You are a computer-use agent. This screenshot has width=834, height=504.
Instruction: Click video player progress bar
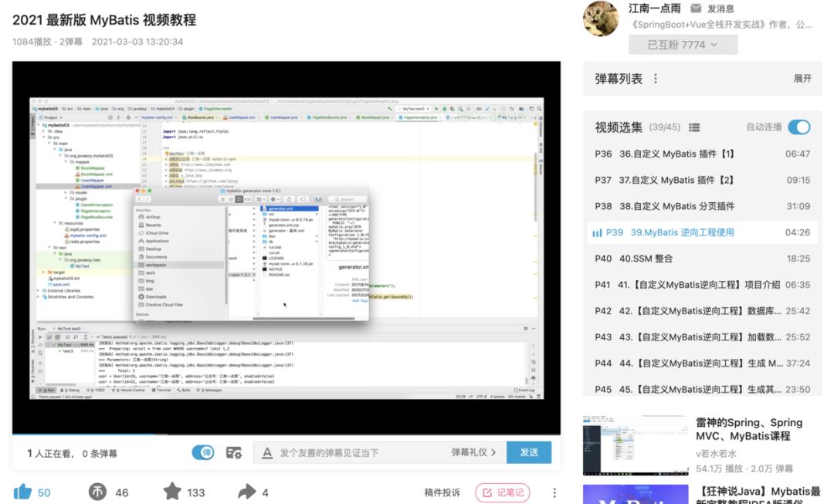click(286, 435)
